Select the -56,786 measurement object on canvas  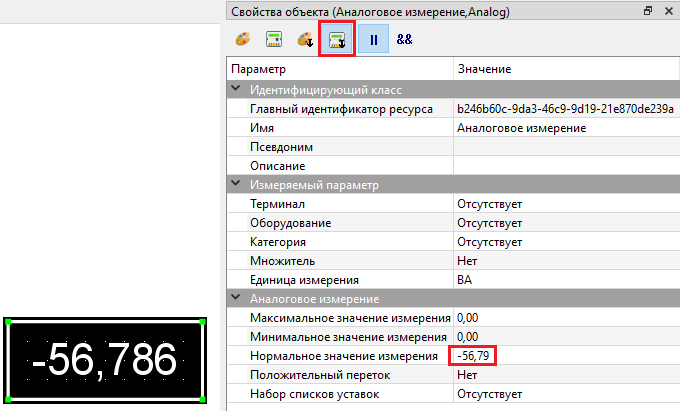pos(104,360)
